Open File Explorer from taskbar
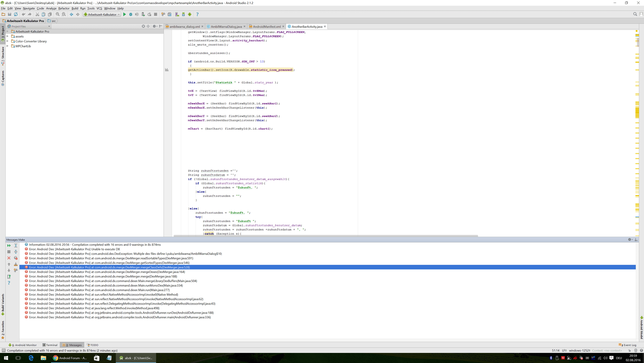The image size is (644, 363). click(x=43, y=358)
